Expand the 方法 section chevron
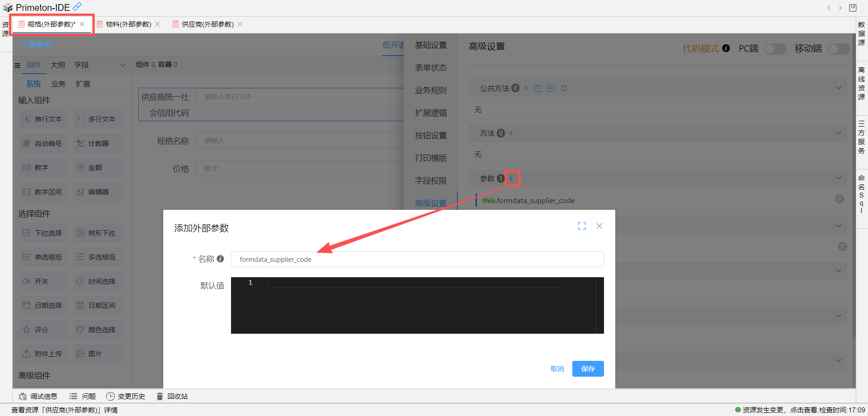The height and width of the screenshot is (416, 868). pyautogui.click(x=839, y=133)
